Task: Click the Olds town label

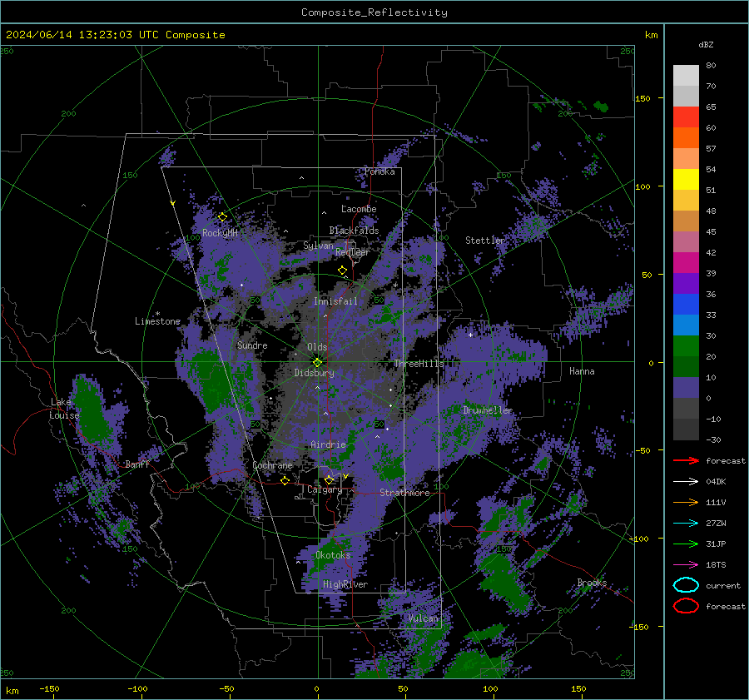Action: point(317,347)
